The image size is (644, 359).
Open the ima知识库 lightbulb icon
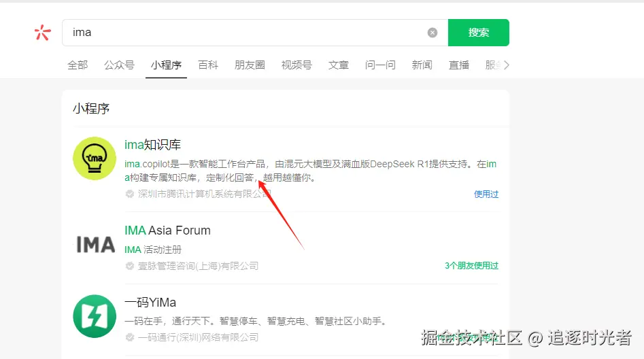pos(95,158)
